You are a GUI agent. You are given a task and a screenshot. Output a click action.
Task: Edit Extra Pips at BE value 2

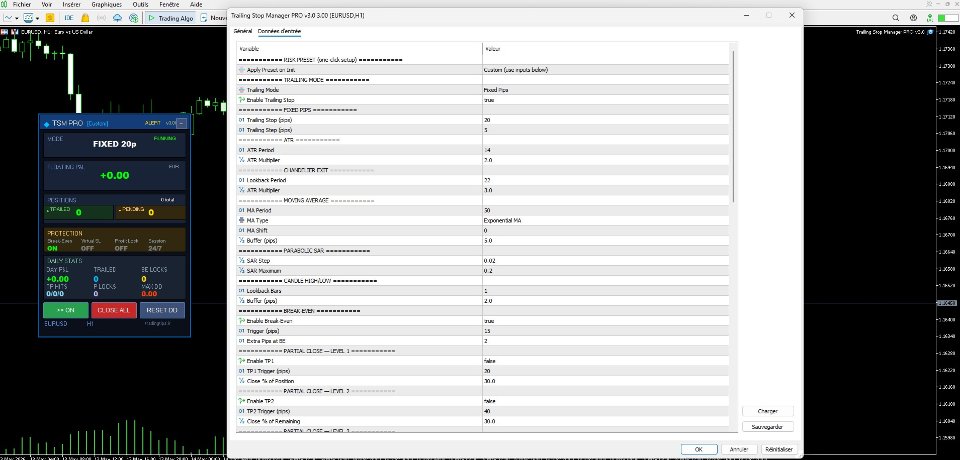[606, 341]
